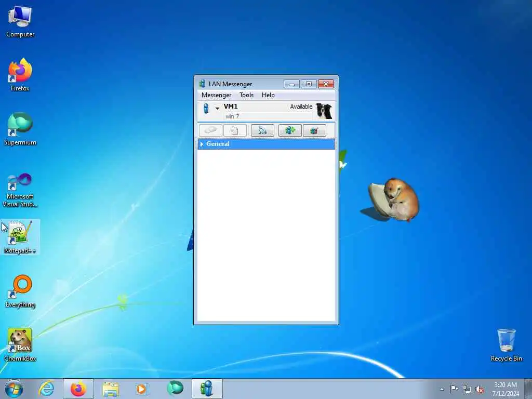The width and height of the screenshot is (532, 399).
Task: Click the Available status label
Action: (301, 107)
